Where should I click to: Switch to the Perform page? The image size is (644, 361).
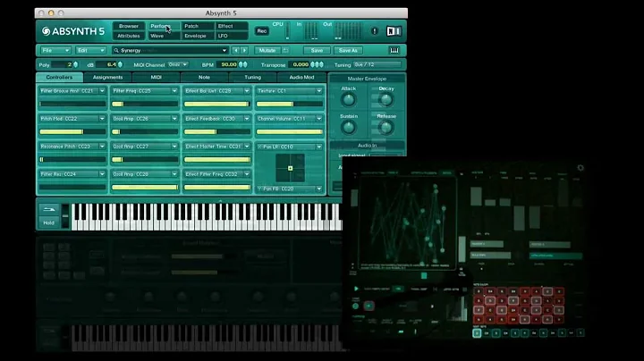[164, 26]
